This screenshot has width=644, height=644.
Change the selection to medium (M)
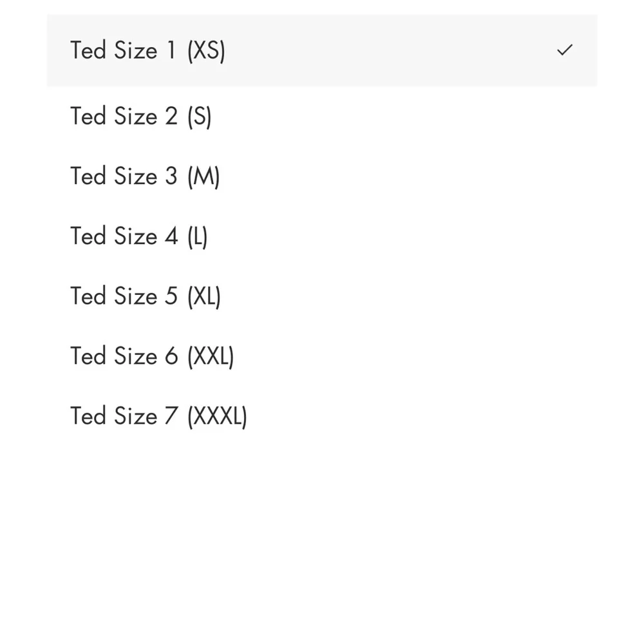click(322, 176)
